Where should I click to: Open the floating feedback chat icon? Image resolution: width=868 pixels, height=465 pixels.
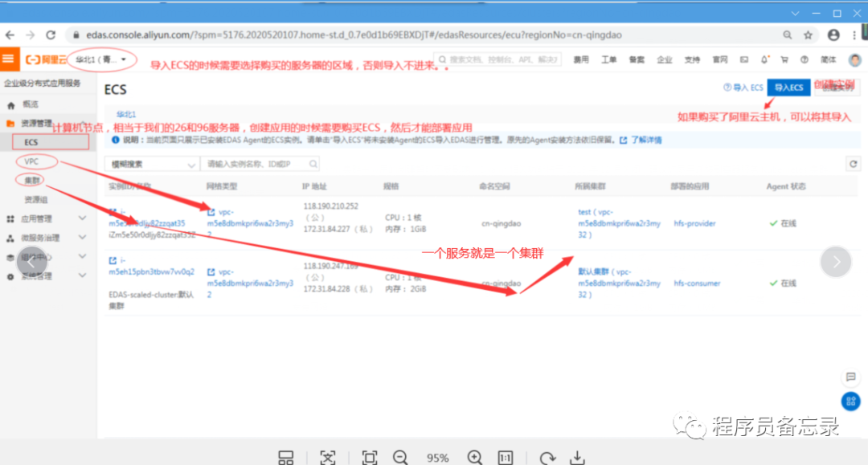851,377
